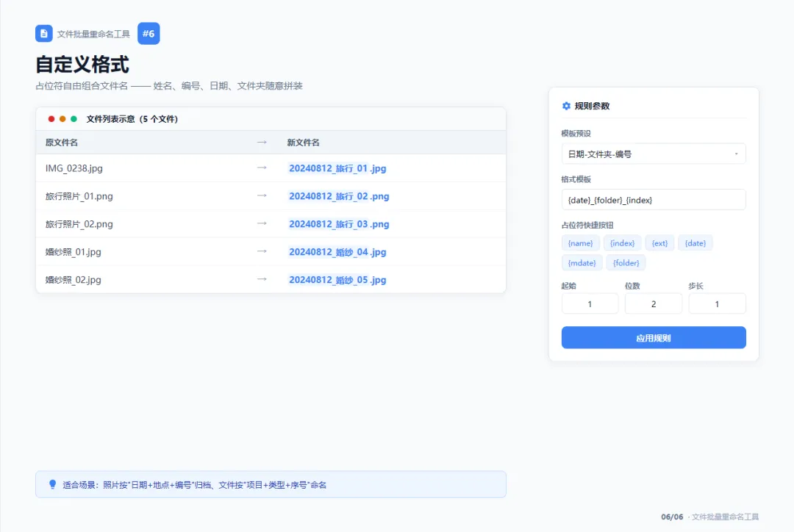Click new name 20240812_旅行_01.jpg
The height and width of the screenshot is (532, 794).
click(x=337, y=168)
